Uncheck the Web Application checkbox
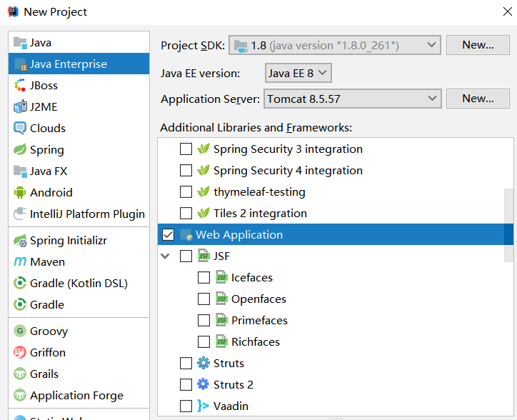This screenshot has height=420, width=517. (168, 235)
